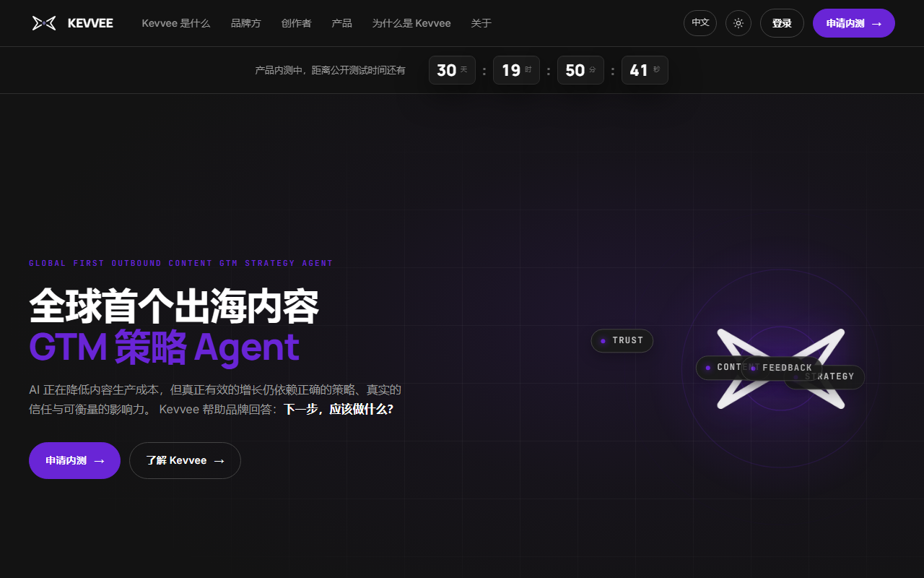Click the KEVVEE brand wordmark

pos(90,23)
